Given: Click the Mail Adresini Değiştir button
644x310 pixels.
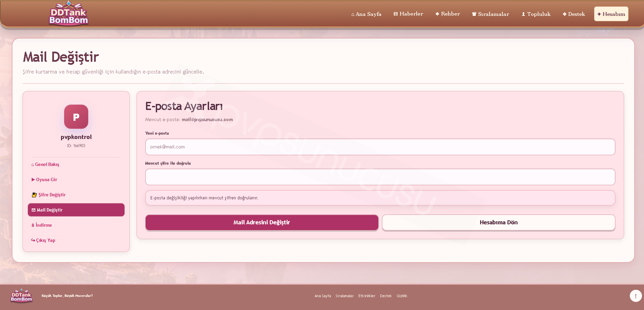Looking at the screenshot, I should (x=262, y=222).
